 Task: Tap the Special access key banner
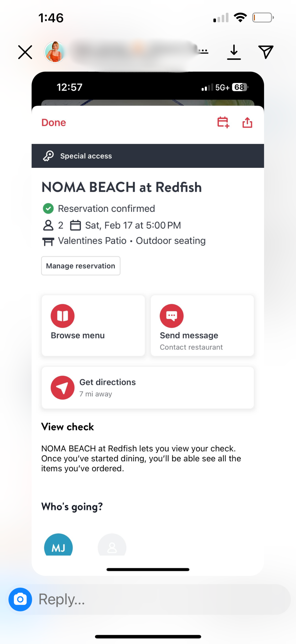point(148,156)
